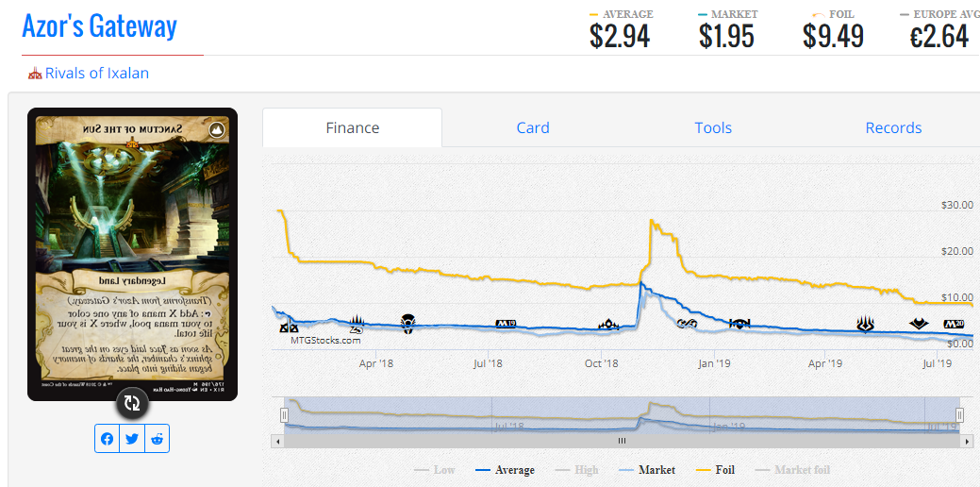980x487 pixels.
Task: Click the Jul '18 axis label
Action: (x=489, y=362)
